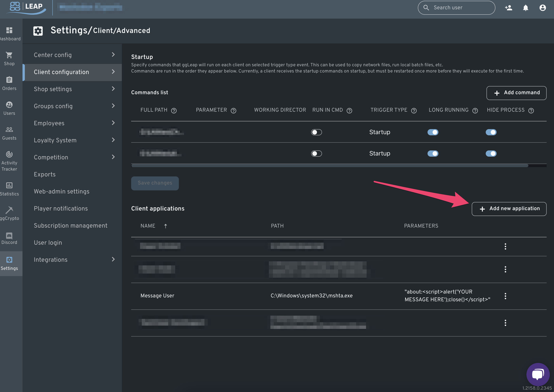
Task: Toggle Long Running for second command
Action: pos(433,154)
